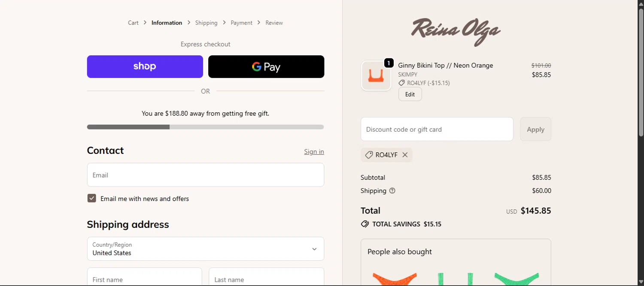Focus the Last name field
644x286 pixels.
point(266,277)
